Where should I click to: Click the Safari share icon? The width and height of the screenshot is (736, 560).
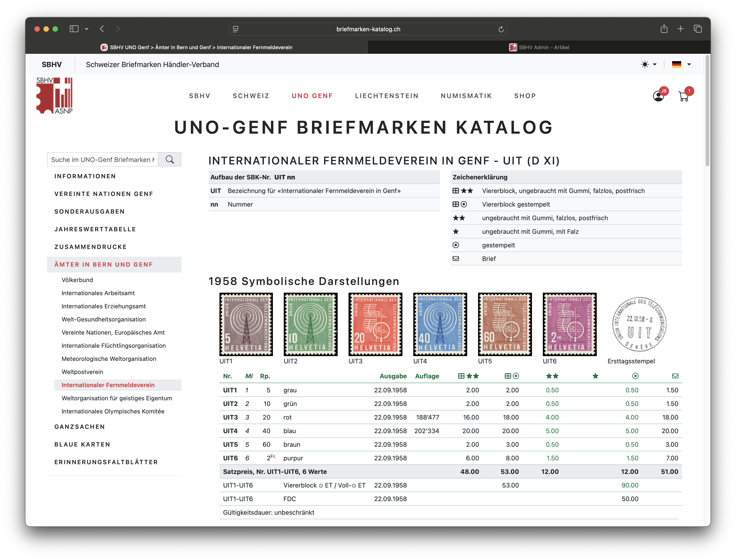[x=664, y=29]
